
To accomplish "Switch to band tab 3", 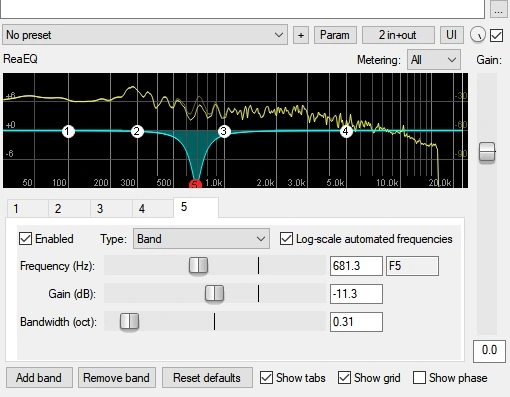I will (x=111, y=209).
